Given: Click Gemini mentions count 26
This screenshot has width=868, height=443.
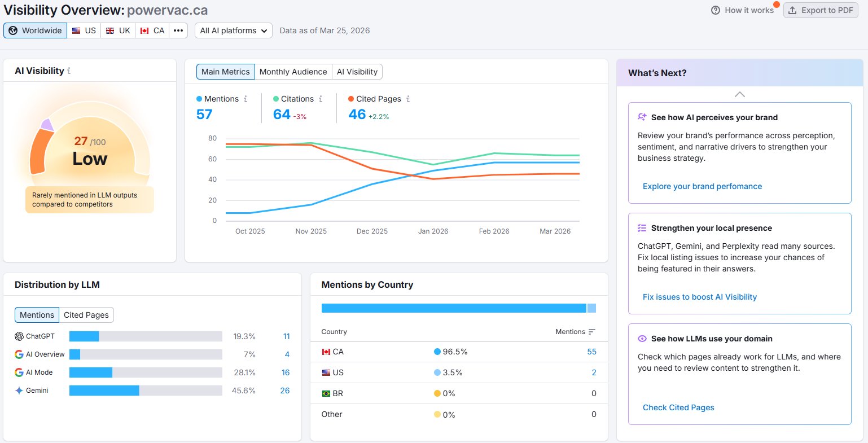Looking at the screenshot, I should coord(285,391).
